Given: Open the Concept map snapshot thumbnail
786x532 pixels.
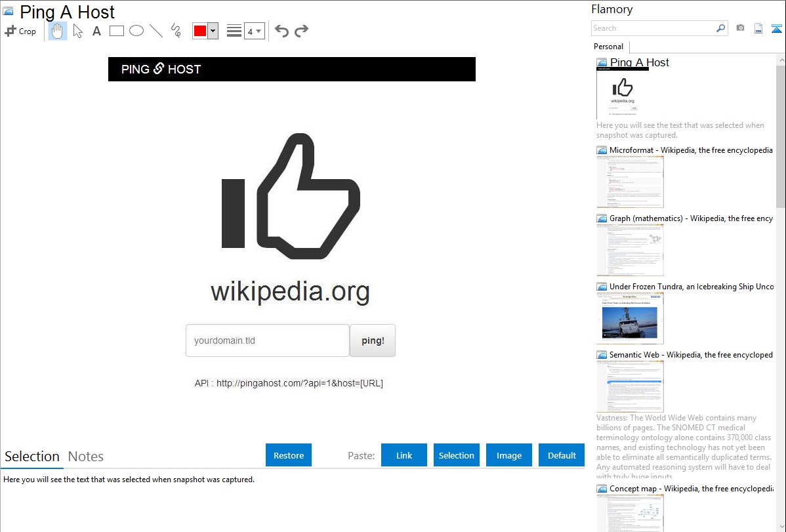Looking at the screenshot, I should 630,513.
